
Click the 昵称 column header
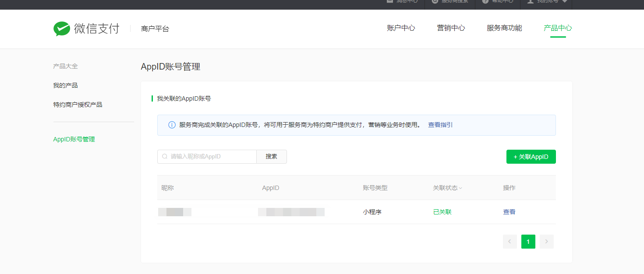[167, 188]
